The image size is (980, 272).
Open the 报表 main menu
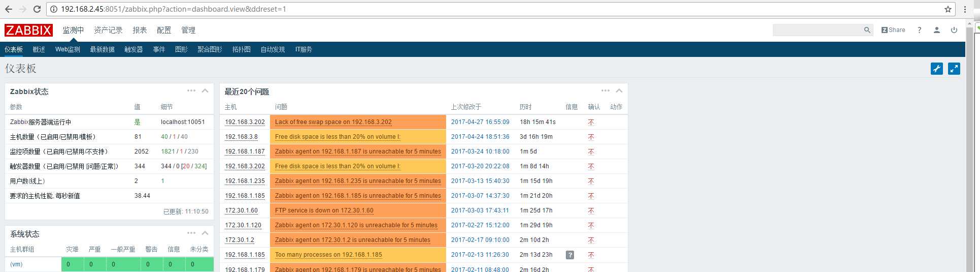coord(140,30)
